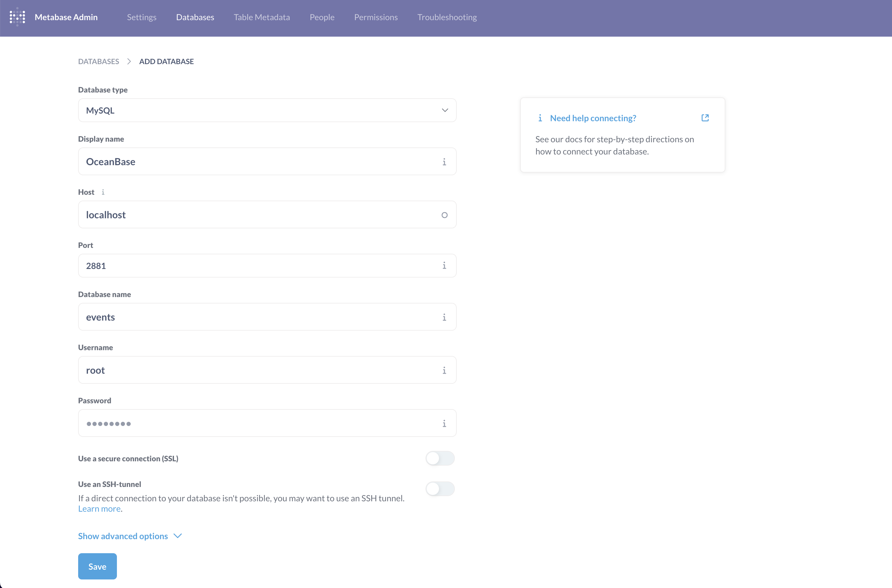Click the info icon in the Database name field
The width and height of the screenshot is (892, 588).
point(444,317)
